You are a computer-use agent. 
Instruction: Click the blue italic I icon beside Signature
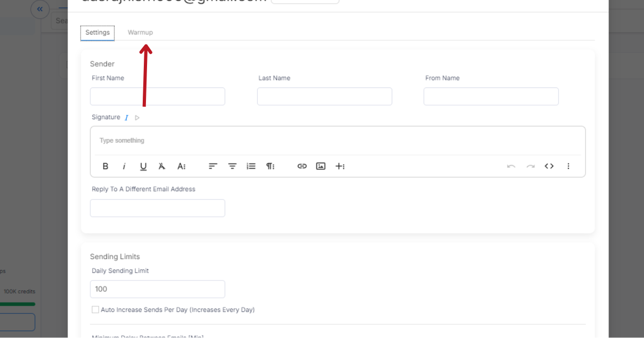[127, 117]
